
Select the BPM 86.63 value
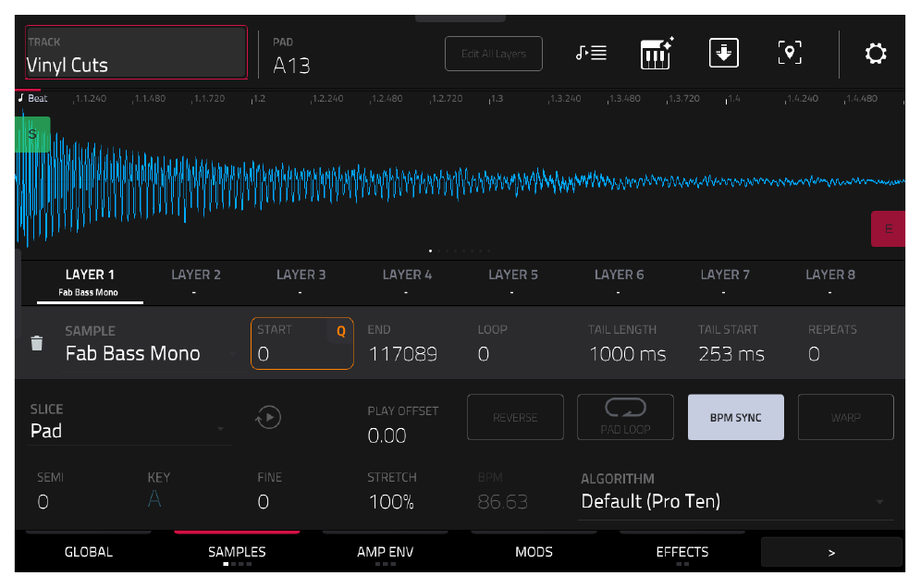[x=502, y=502]
